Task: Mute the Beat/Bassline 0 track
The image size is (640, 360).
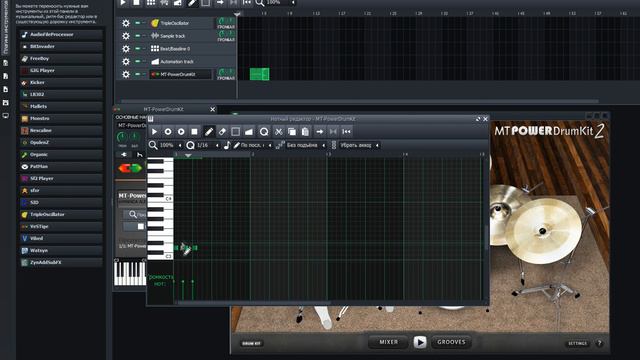Action: 138,49
